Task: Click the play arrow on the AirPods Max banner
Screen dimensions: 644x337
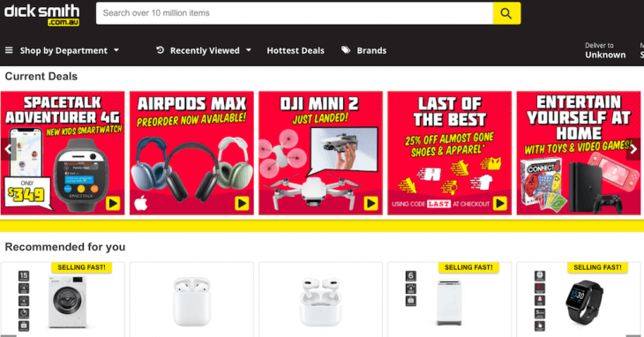Action: click(x=242, y=203)
